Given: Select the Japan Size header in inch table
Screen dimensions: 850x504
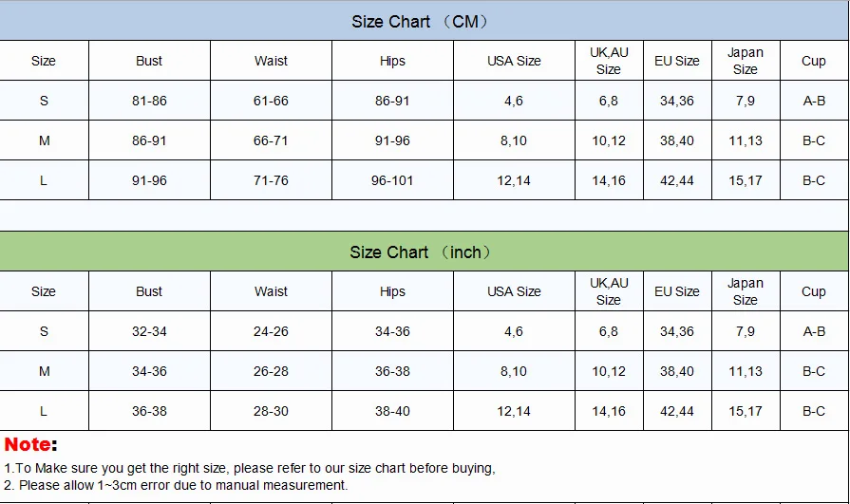Looking at the screenshot, I should pyautogui.click(x=746, y=291).
